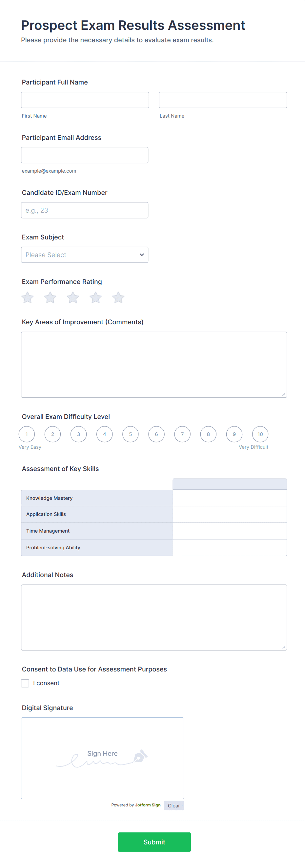Select the second performance star
305x868 pixels.
pyautogui.click(x=50, y=297)
